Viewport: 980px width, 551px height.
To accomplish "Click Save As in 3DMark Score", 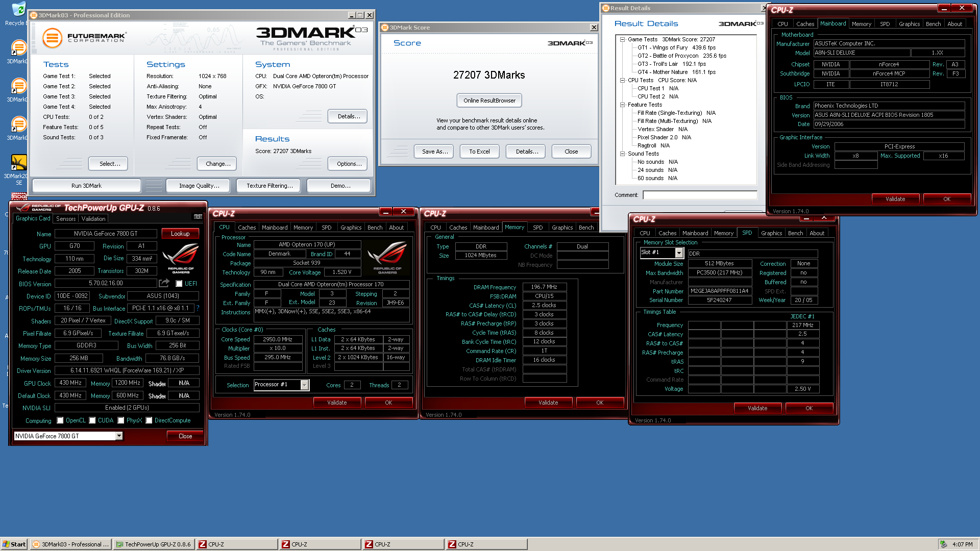I will (x=435, y=152).
